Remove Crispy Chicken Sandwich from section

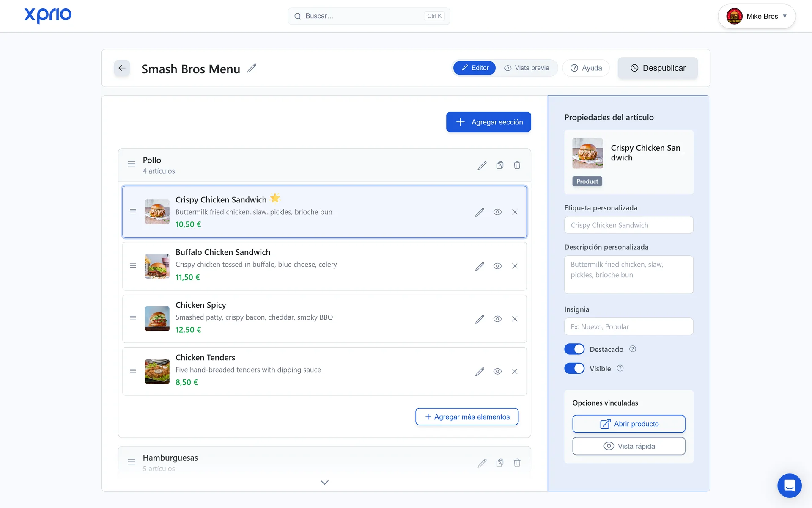coord(515,212)
